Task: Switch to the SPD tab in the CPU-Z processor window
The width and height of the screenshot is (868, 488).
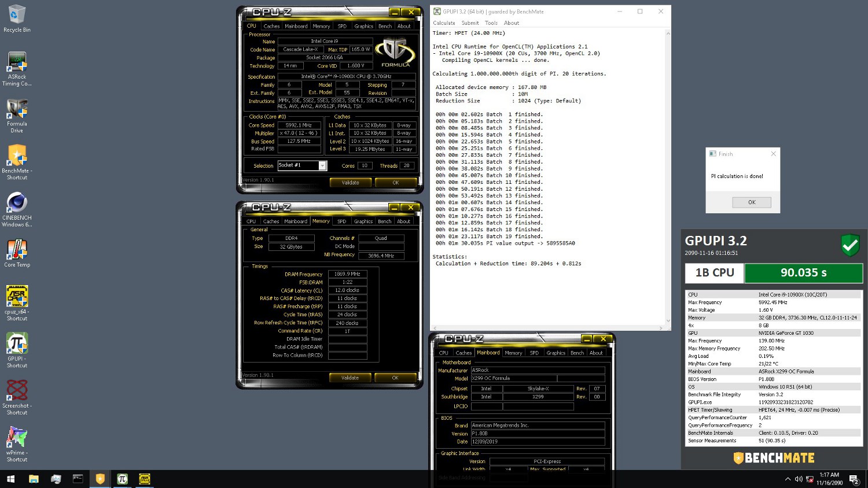Action: 342,26
